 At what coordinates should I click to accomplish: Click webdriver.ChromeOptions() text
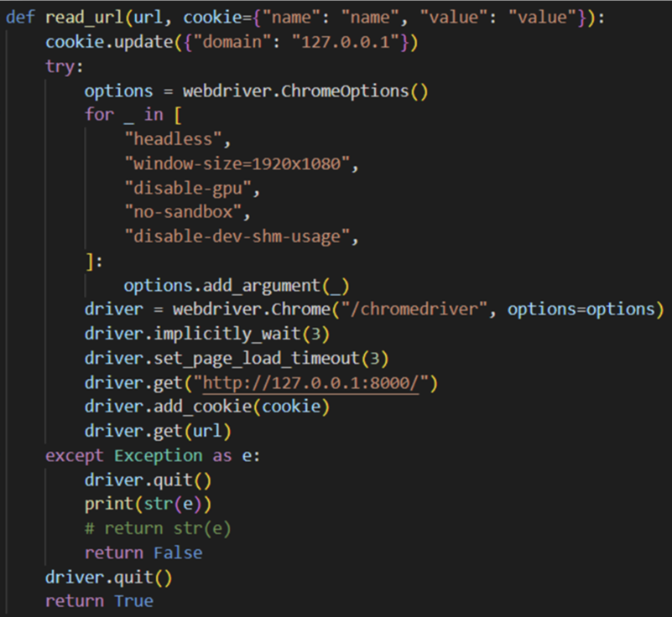point(305,91)
